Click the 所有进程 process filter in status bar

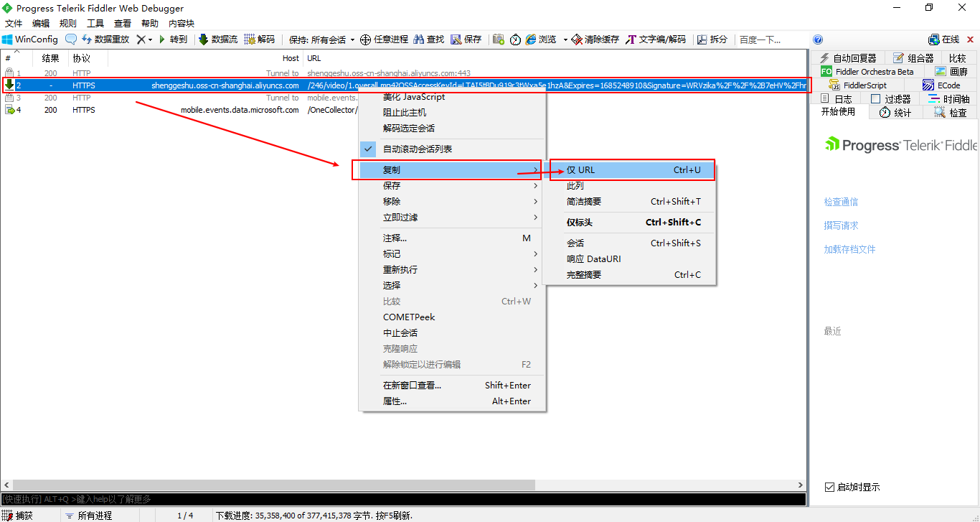pos(88,516)
